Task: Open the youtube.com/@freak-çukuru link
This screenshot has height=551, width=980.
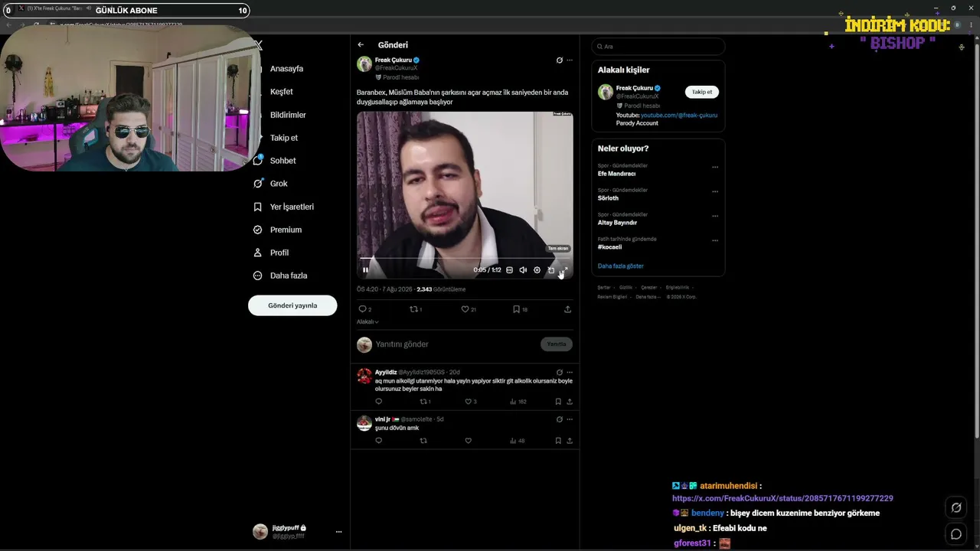Action: point(679,115)
